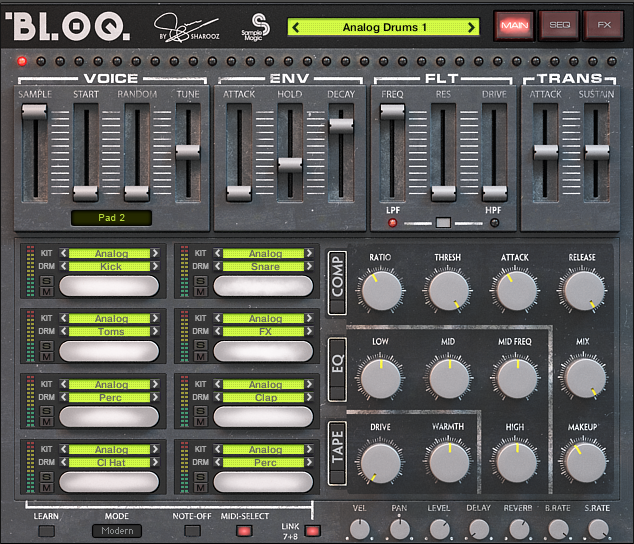
Task: Click the MAKEUP gain knob
Action: tap(583, 463)
